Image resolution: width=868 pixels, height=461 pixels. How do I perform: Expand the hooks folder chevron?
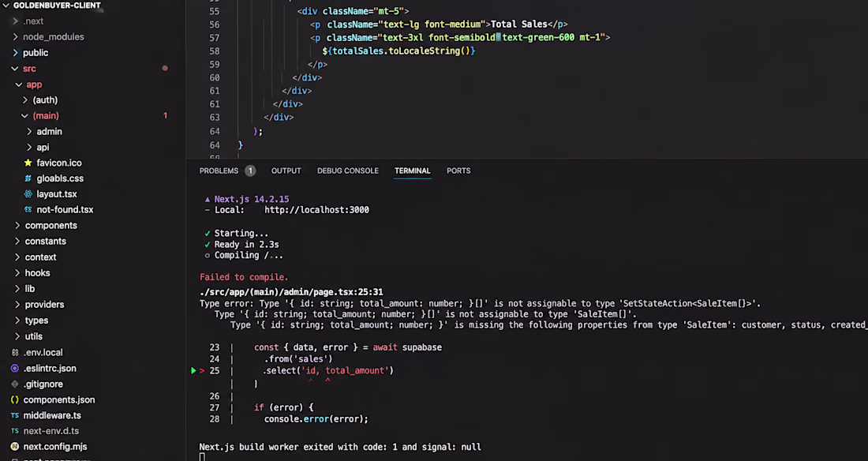[17, 272]
